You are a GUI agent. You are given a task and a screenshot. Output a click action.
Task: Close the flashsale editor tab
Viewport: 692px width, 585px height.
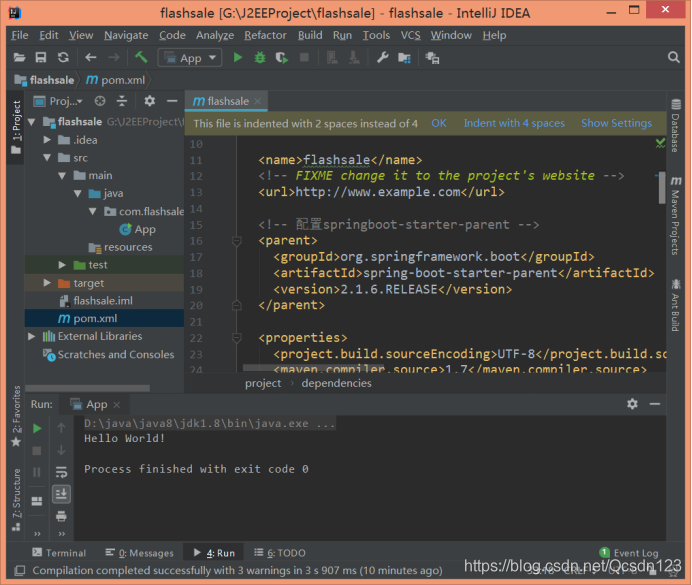258,101
